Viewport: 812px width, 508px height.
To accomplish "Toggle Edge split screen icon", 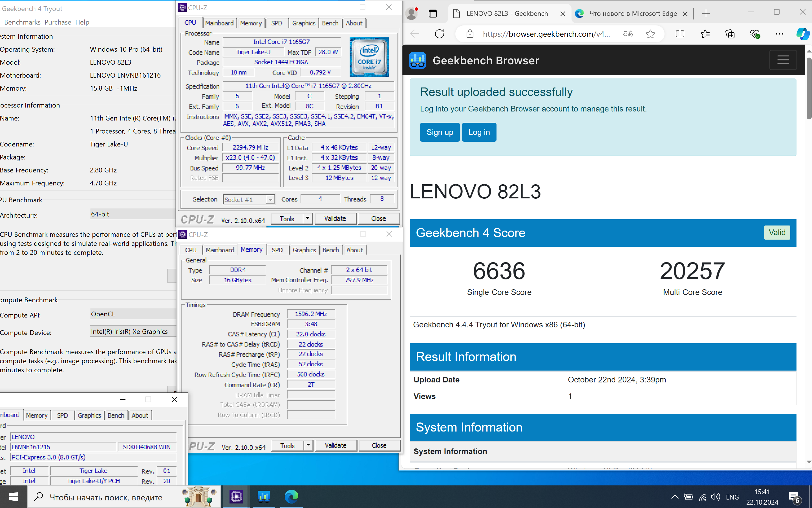I will point(680,34).
